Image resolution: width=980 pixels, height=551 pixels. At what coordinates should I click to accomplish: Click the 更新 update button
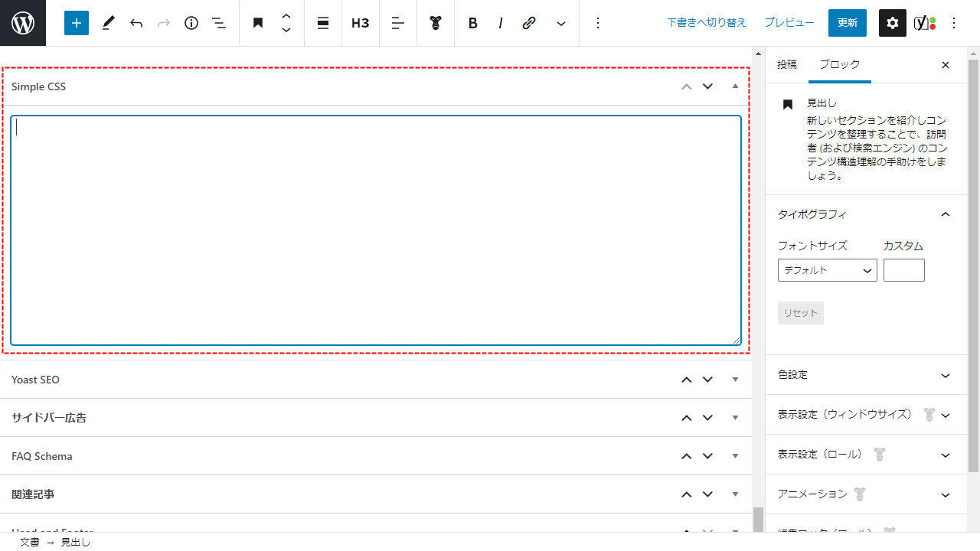848,23
